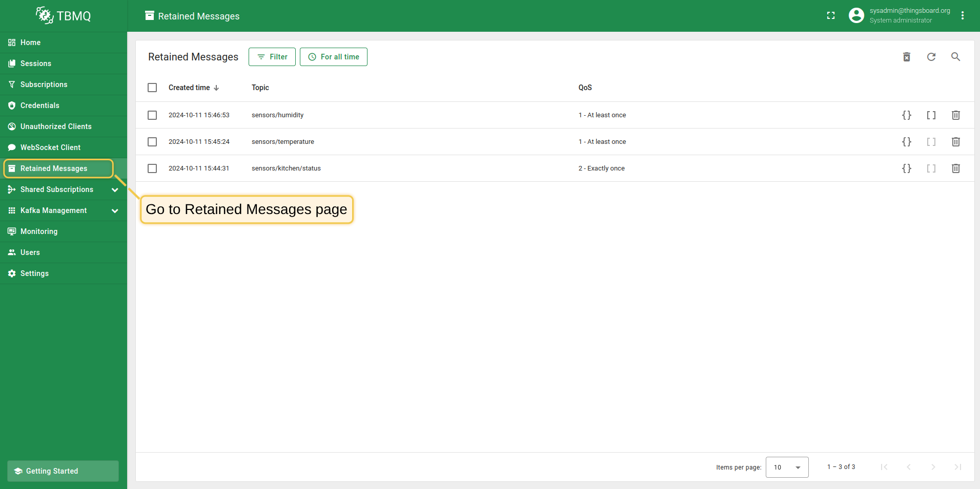Delete the sensors/temperature retained message
Screen dimensions: 980x489
955,141
